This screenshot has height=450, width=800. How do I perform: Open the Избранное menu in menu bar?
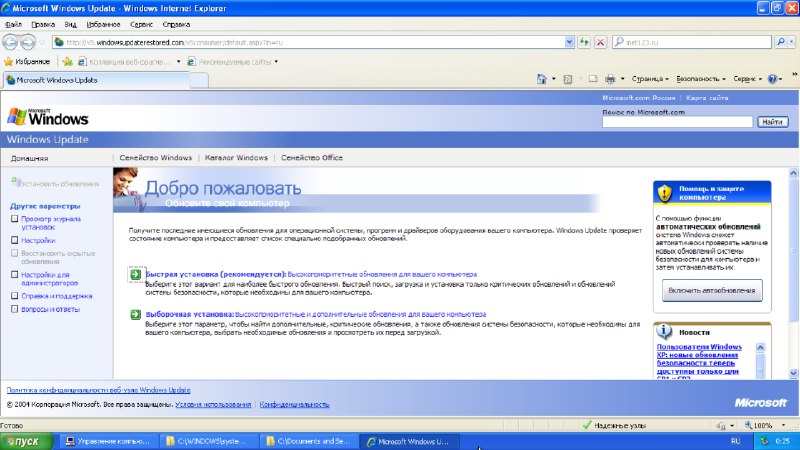point(103,24)
